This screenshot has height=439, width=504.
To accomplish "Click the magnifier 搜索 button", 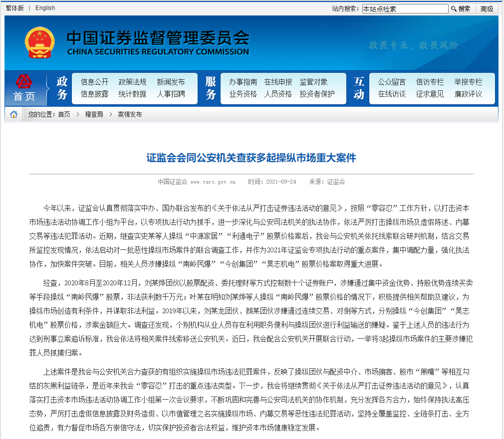I will (x=460, y=8).
